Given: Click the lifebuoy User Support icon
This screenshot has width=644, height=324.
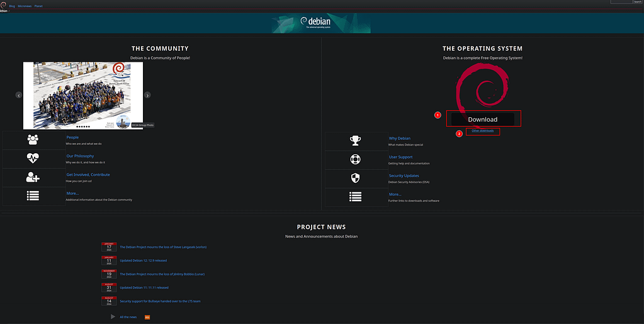Looking at the screenshot, I should tap(355, 159).
